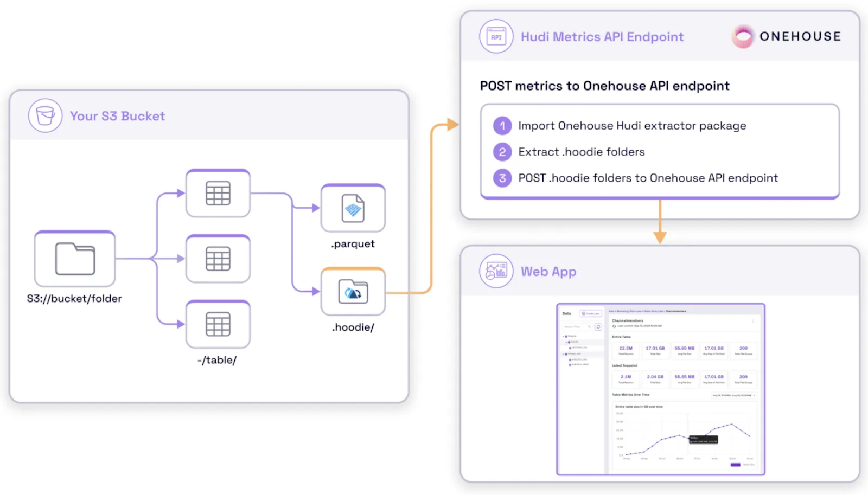Click the Channelmembers title
This screenshot has width=868, height=495.
628,320
